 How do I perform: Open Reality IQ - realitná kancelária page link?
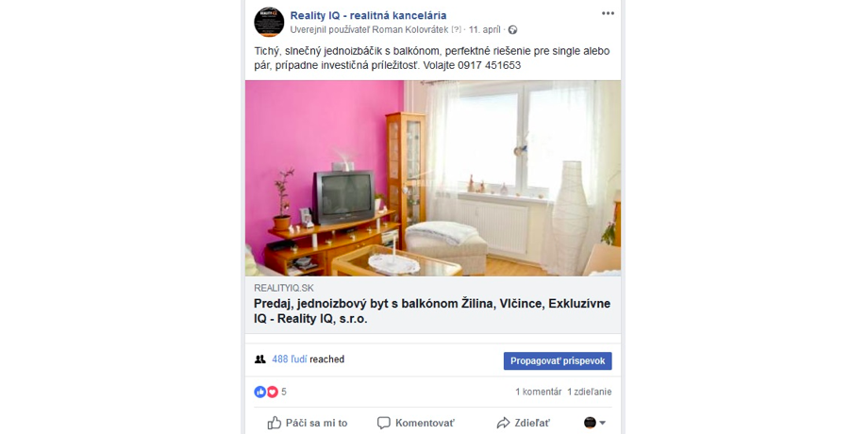click(368, 15)
